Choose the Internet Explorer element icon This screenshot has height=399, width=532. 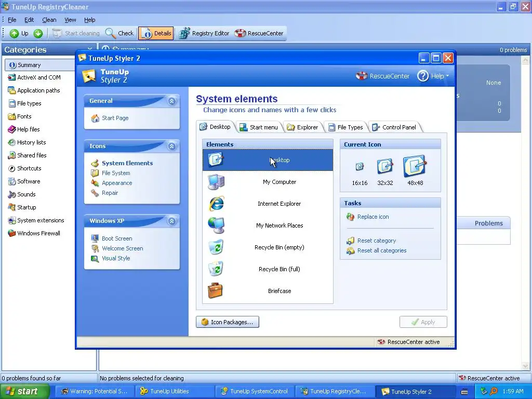[216, 204]
